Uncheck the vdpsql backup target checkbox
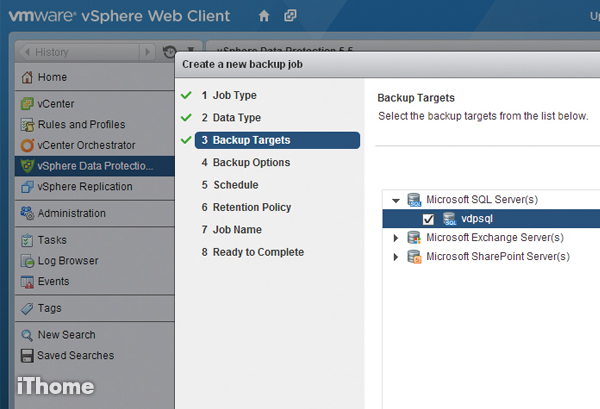This screenshot has width=600, height=409. (428, 219)
